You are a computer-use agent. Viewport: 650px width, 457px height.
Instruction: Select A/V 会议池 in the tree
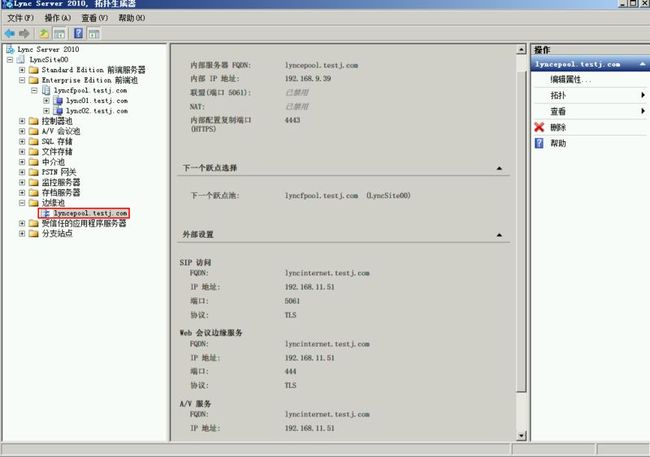click(x=61, y=131)
